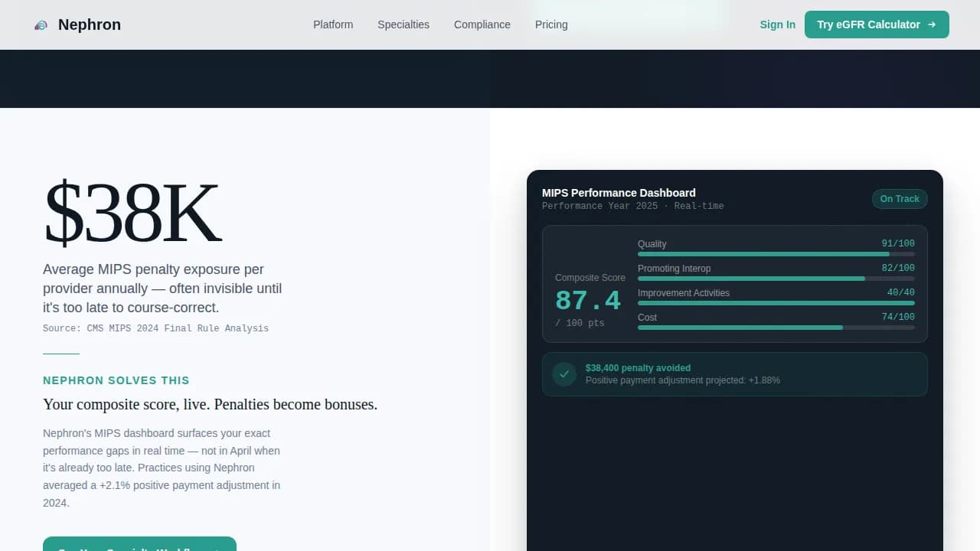The image size is (980, 551).
Task: Click the Your composite score, live headline
Action: point(210,404)
